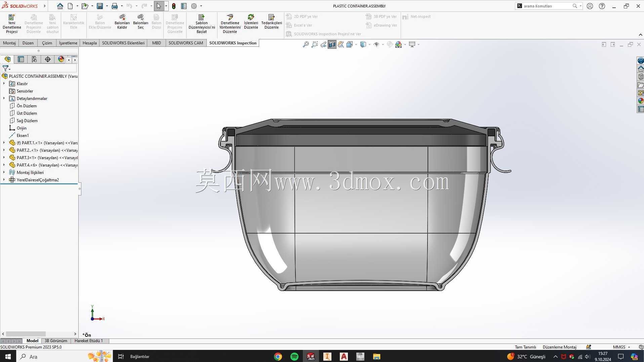
Task: Click the Hide/Show Items eye icon
Action: 376,44
